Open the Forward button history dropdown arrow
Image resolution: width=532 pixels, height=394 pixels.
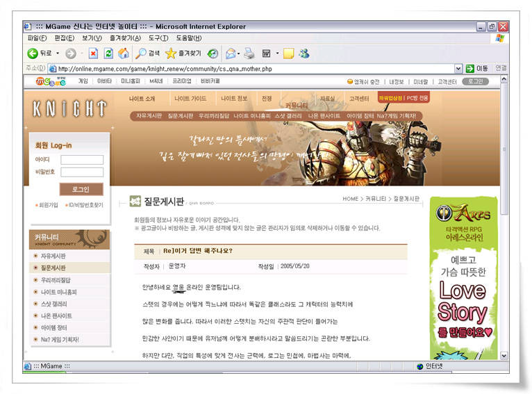pos(82,54)
